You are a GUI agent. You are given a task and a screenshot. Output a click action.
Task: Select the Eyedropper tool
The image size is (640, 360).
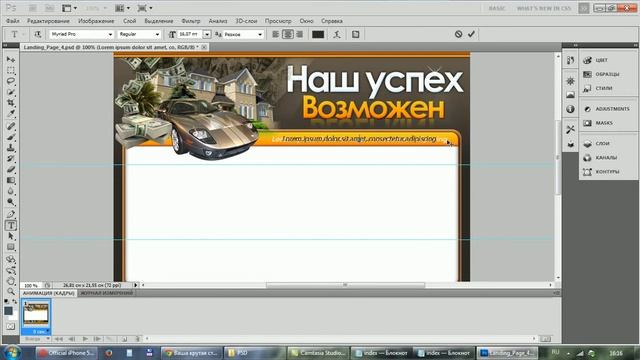tap(11, 113)
